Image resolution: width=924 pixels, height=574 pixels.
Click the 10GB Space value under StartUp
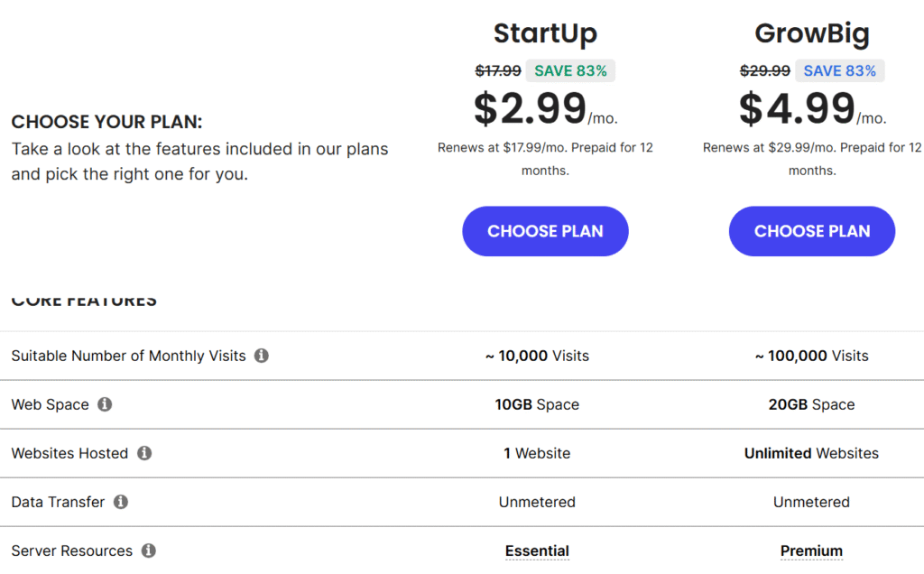pos(537,404)
